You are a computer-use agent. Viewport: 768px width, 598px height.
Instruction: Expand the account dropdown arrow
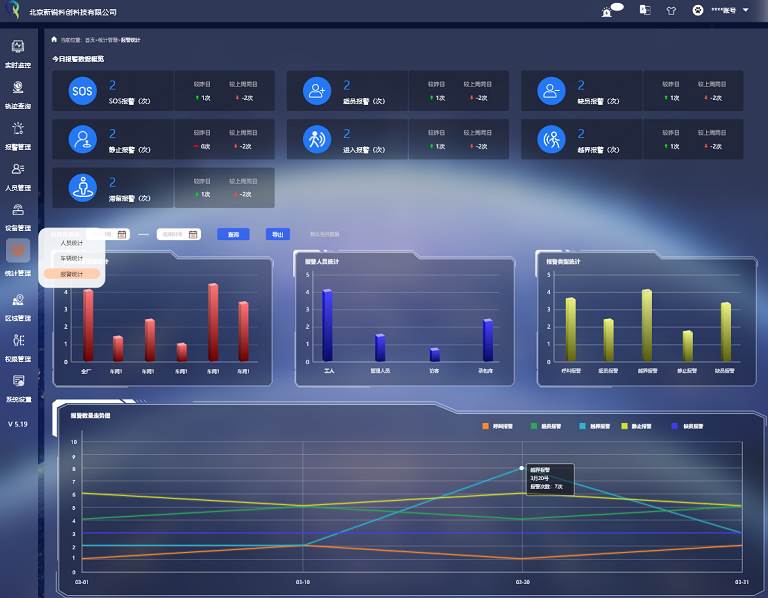coord(745,10)
